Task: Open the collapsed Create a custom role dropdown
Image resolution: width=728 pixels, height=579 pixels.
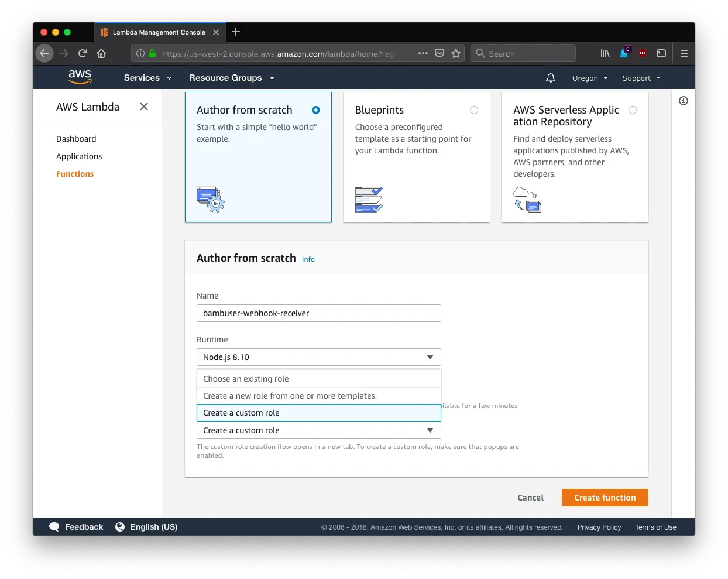Action: click(x=319, y=430)
